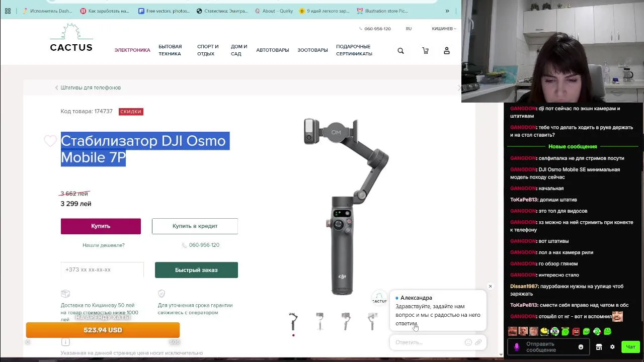Open Спорт и отдых menu item

point(208,50)
